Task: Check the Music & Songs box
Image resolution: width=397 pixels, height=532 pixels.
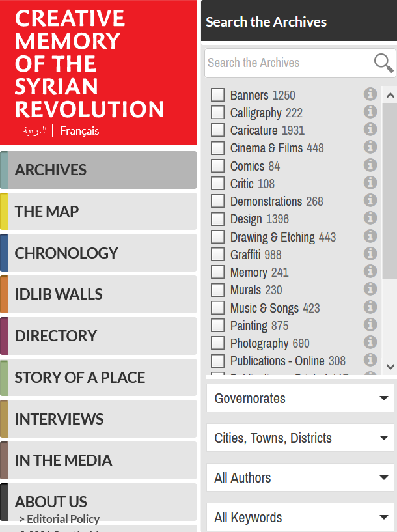Action: (217, 307)
